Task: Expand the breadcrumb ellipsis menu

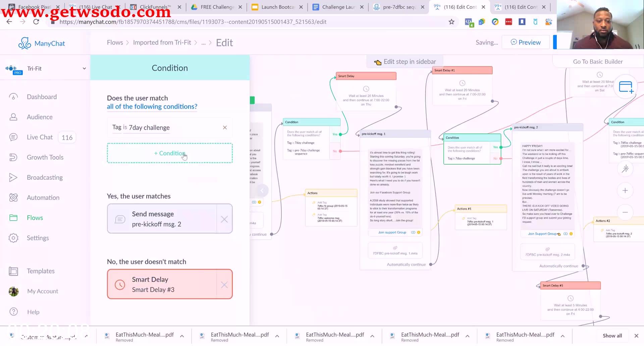Action: pyautogui.click(x=203, y=43)
